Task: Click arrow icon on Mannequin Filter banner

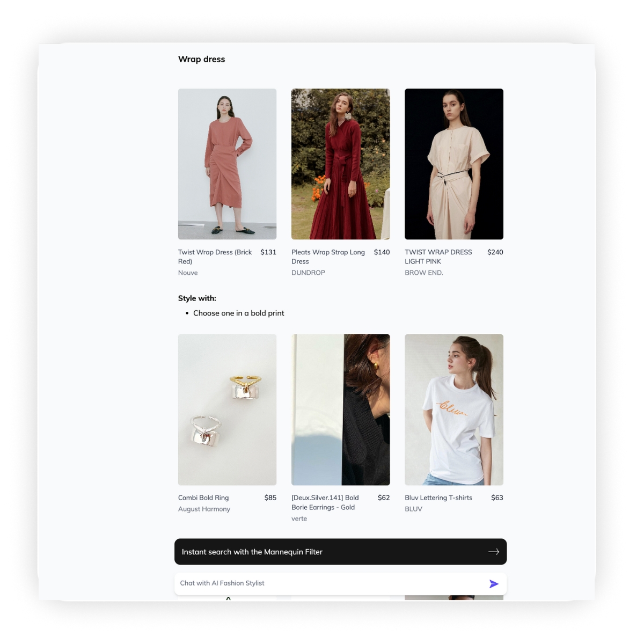Action: [494, 552]
